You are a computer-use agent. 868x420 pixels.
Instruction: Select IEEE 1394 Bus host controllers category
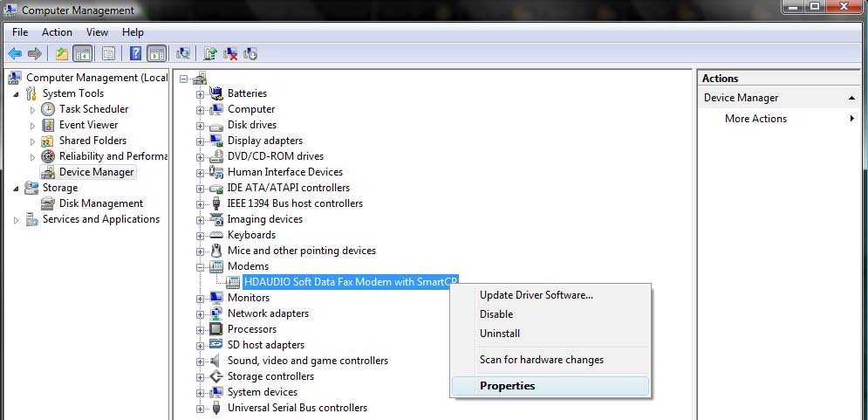[x=295, y=204]
